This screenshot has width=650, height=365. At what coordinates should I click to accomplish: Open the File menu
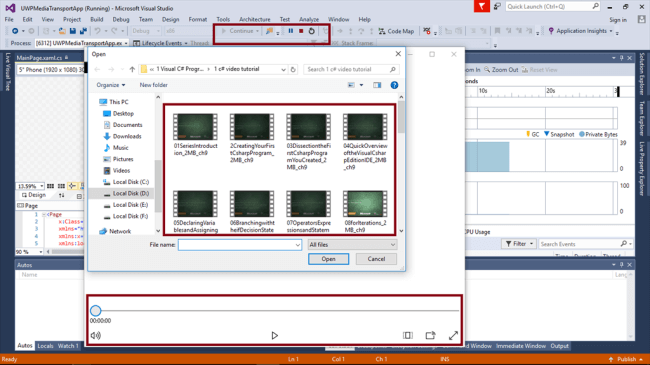[x=9, y=19]
